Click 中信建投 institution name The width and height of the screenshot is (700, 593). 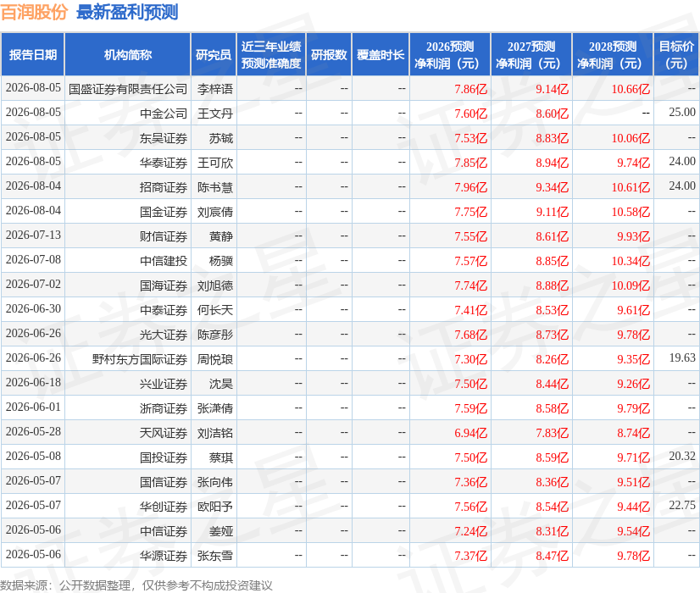coord(164,261)
